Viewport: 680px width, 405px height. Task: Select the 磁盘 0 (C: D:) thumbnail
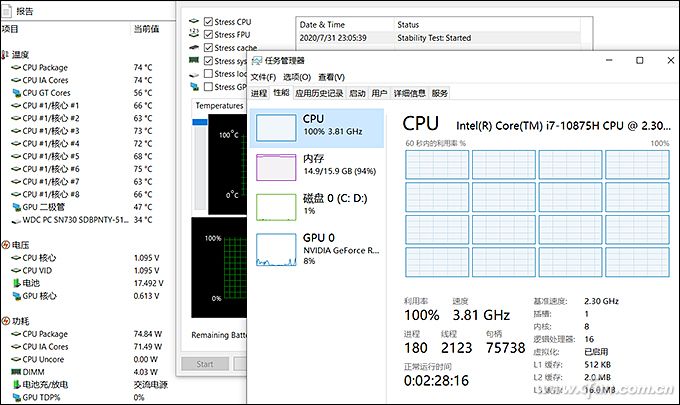click(x=276, y=207)
